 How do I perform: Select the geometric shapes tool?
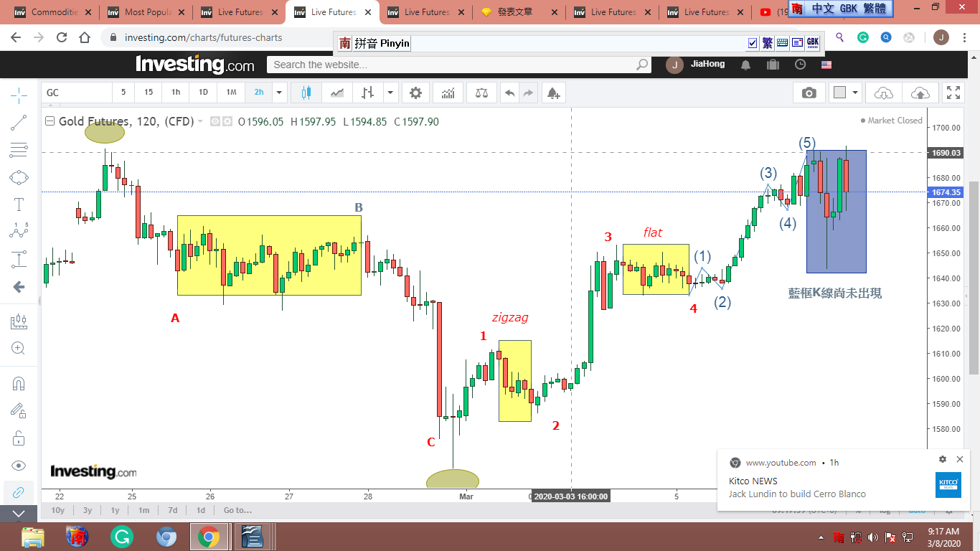(19, 177)
